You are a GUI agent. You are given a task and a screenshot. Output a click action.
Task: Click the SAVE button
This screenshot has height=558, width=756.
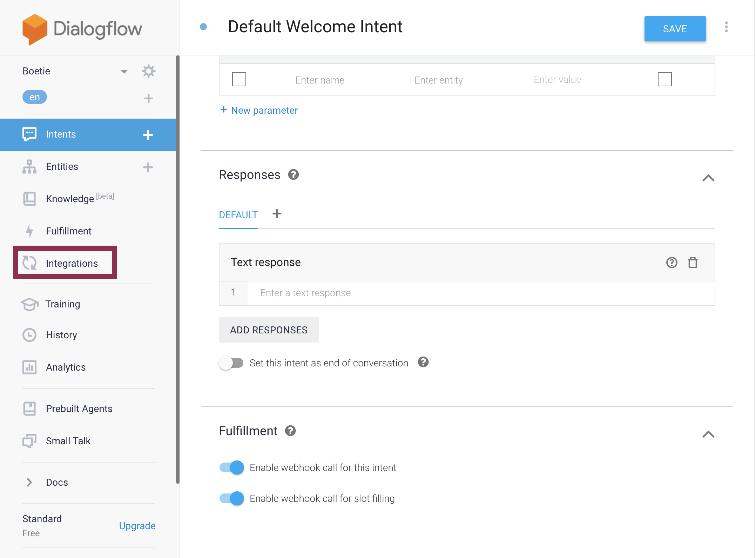click(x=675, y=29)
